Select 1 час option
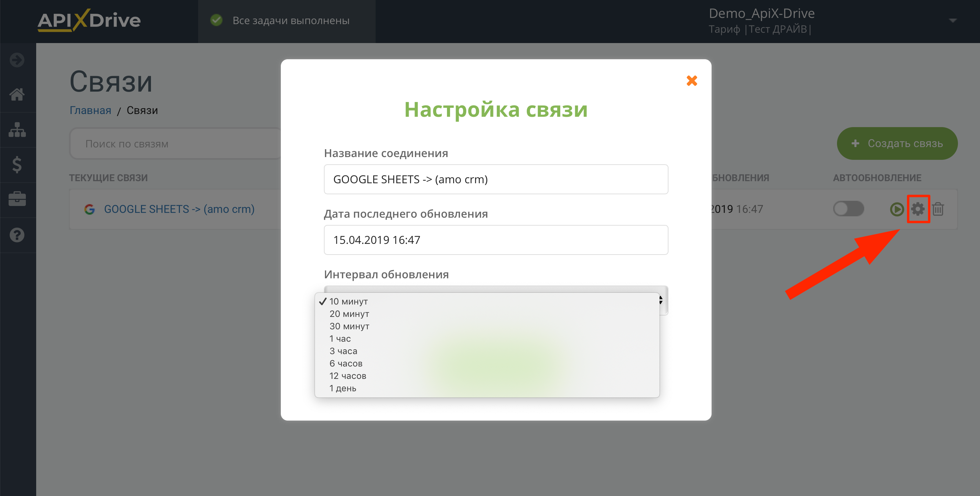The height and width of the screenshot is (496, 980). (x=487, y=339)
